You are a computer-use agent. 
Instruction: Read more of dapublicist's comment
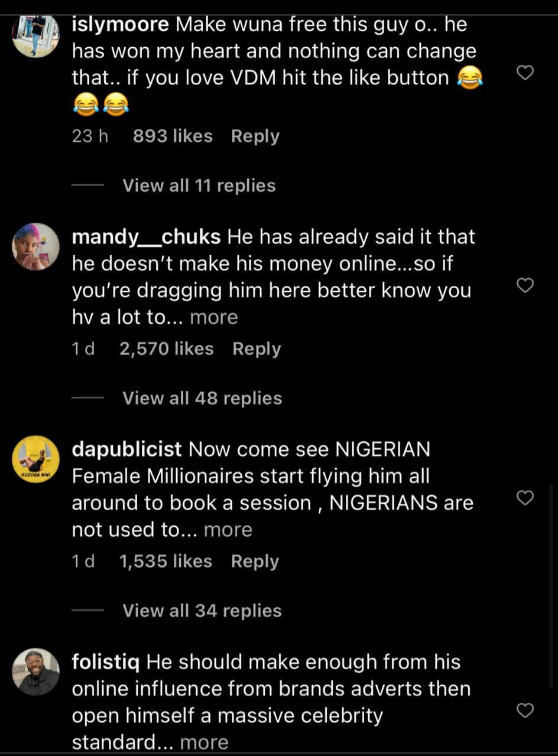point(228,530)
